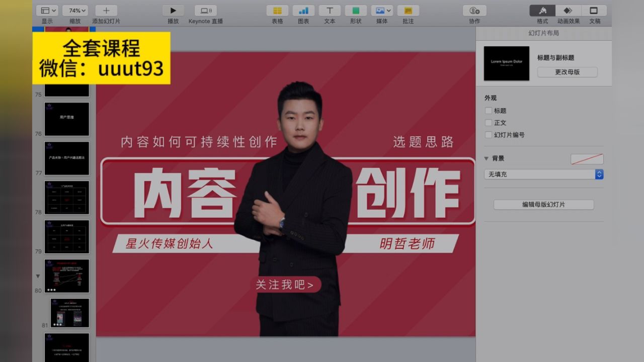
Task: Insert a text box via 文本 icon
Action: pos(330,10)
